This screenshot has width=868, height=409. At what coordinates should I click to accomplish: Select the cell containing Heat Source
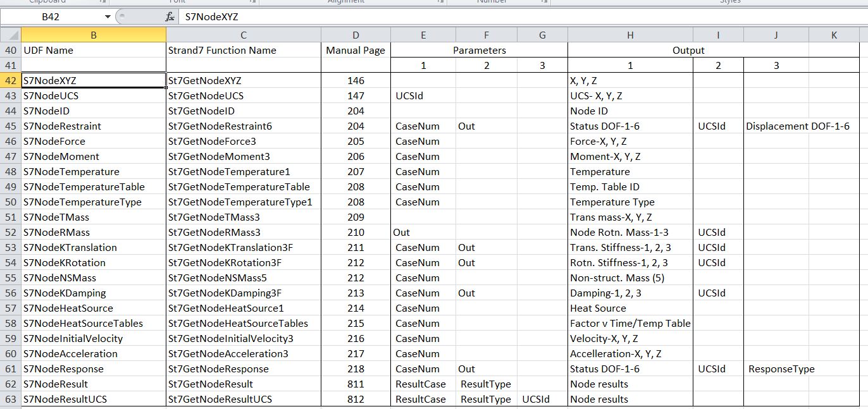tap(629, 308)
